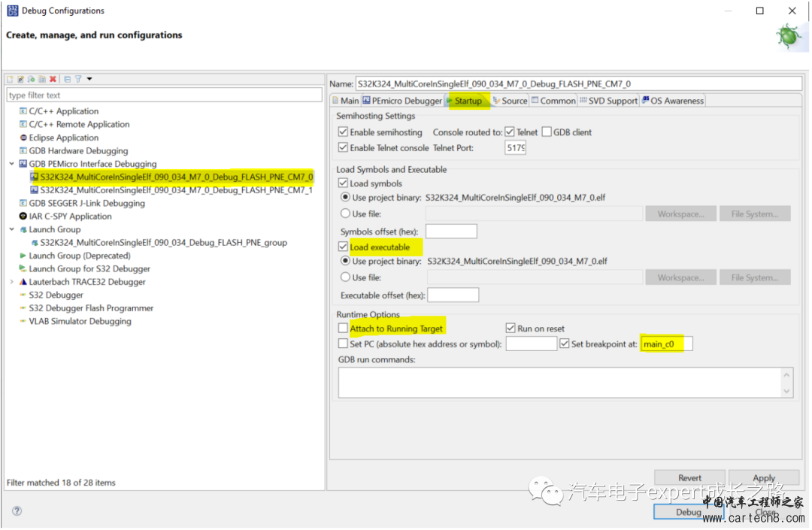Click the FLASH_PNE_group launch group icon
Image resolution: width=812 pixels, height=530 pixels.
(34, 242)
